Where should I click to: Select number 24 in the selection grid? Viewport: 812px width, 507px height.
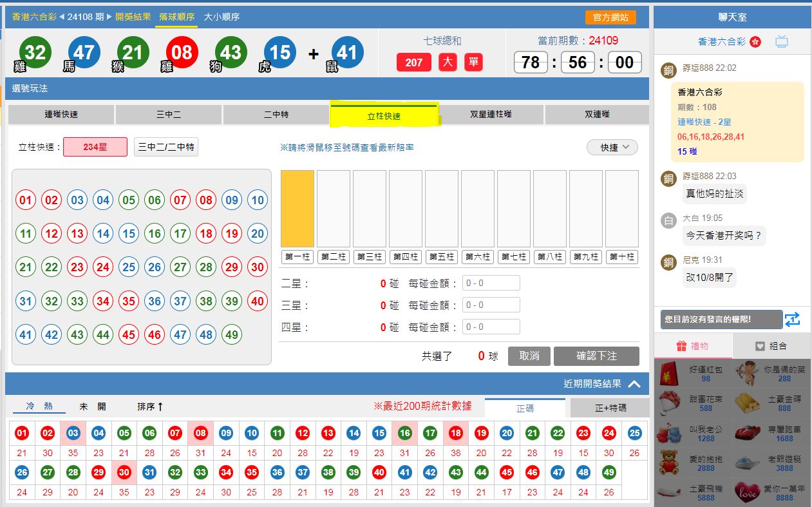pyautogui.click(x=103, y=267)
